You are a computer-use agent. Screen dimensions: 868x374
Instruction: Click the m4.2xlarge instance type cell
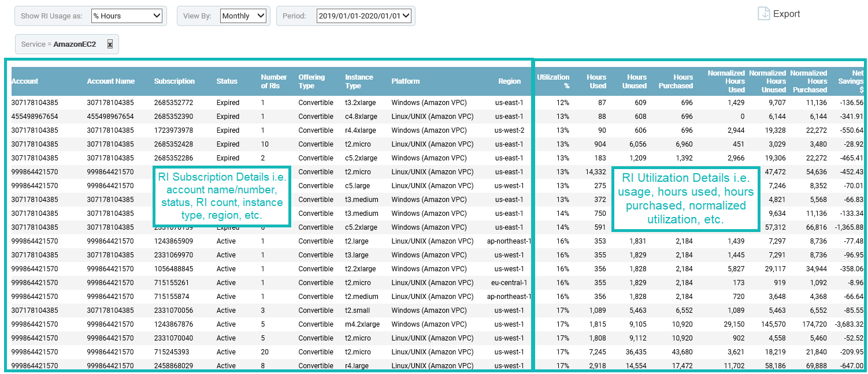(362, 324)
